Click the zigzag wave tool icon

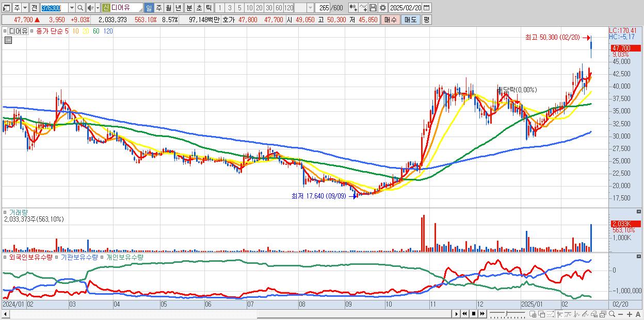click(577, 314)
